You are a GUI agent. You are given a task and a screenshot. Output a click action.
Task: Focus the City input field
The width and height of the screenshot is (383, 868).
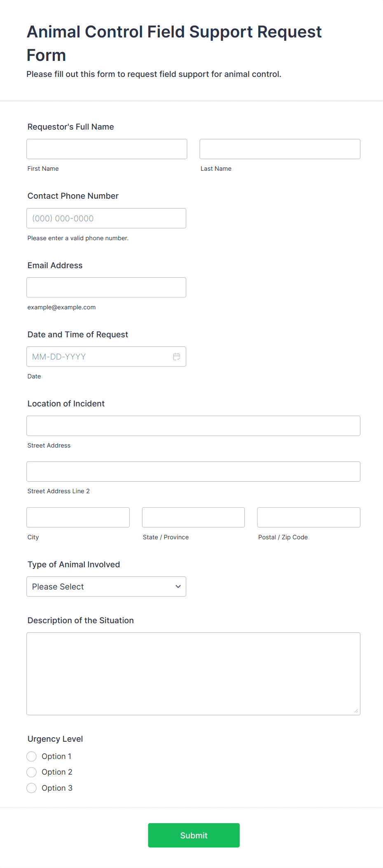(x=78, y=518)
